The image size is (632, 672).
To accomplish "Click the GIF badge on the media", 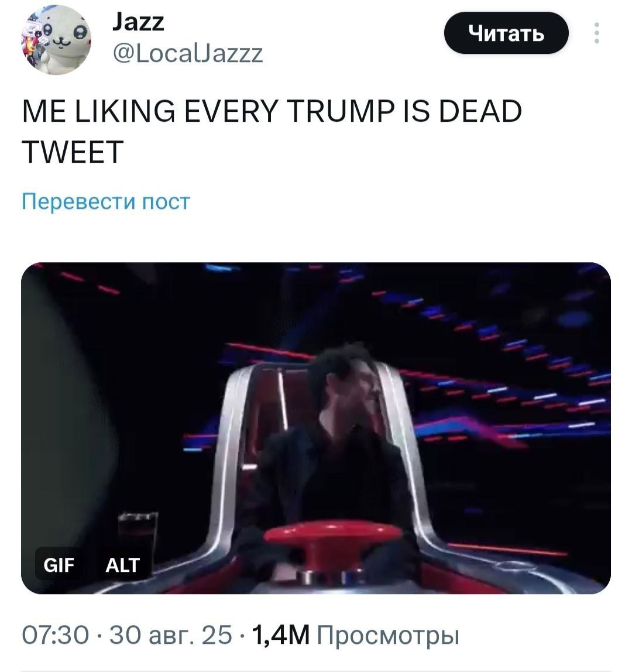I will tap(59, 565).
